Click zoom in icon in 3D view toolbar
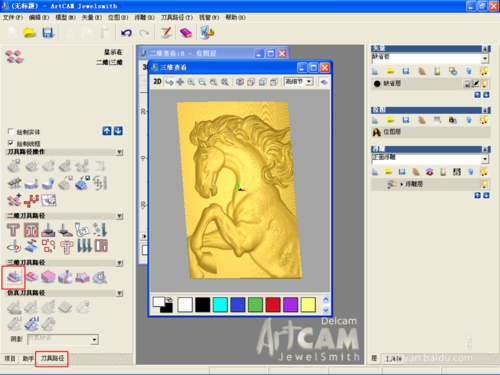Image resolution: width=500 pixels, height=375 pixels. click(x=191, y=82)
